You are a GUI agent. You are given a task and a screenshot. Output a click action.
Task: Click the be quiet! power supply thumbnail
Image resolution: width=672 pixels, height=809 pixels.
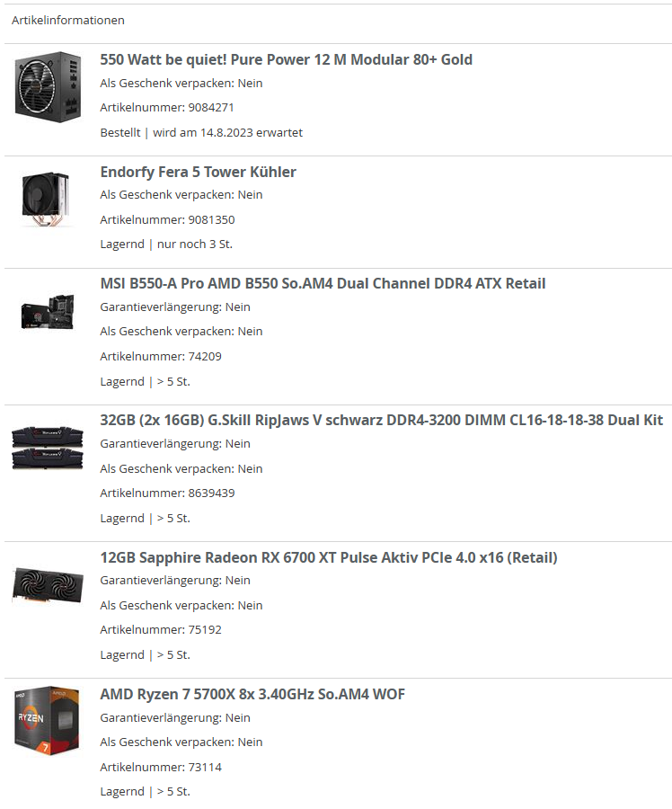point(48,86)
